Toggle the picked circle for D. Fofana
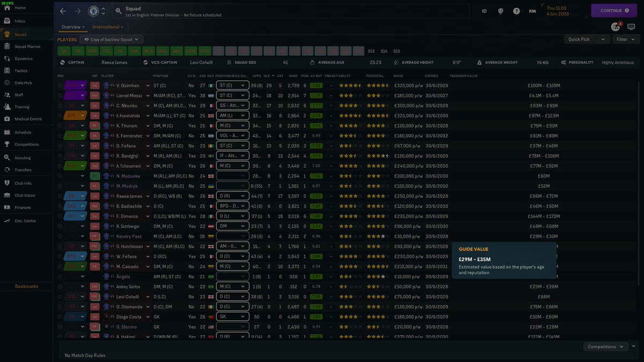Viewport: 644px width, 362px height. [x=60, y=146]
